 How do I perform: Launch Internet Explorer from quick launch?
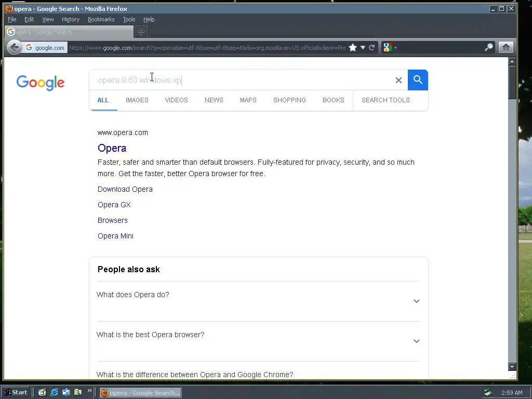coord(54,393)
